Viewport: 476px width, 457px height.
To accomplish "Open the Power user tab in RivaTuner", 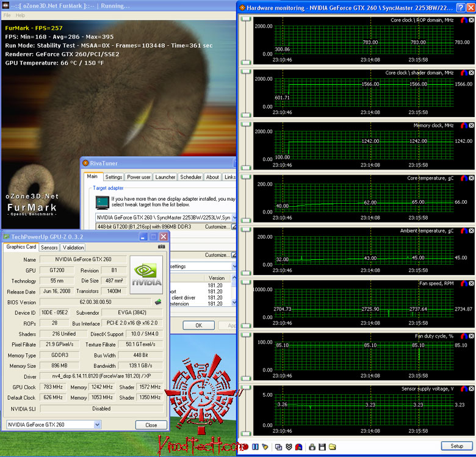I will (x=139, y=177).
